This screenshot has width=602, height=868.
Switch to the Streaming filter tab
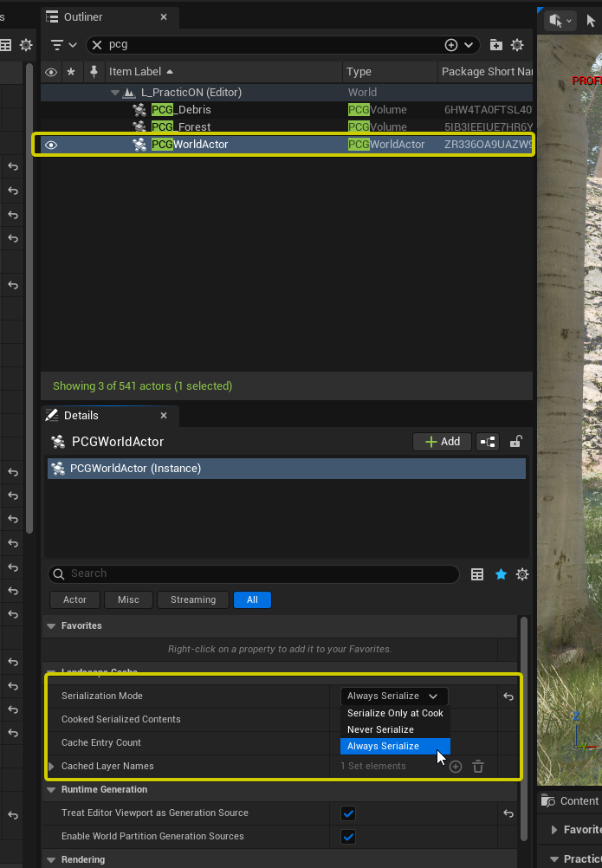click(193, 599)
